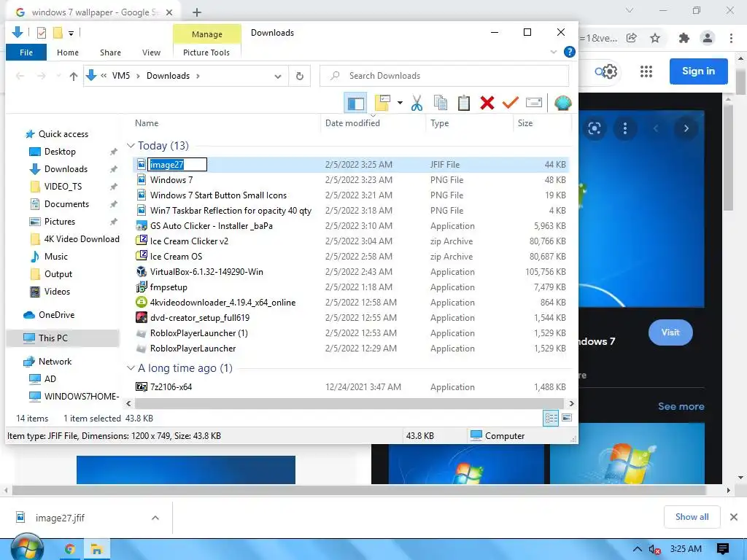The width and height of the screenshot is (747, 560).
Task: Click the Visit button in Chrome
Action: tap(670, 332)
